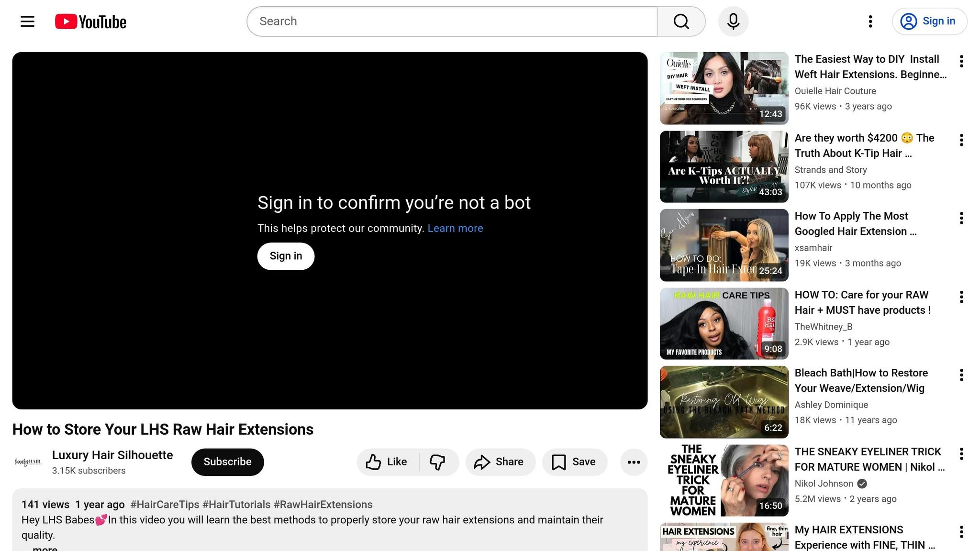Click Sign in inside the video player
This screenshot has width=980, height=551.
(286, 256)
